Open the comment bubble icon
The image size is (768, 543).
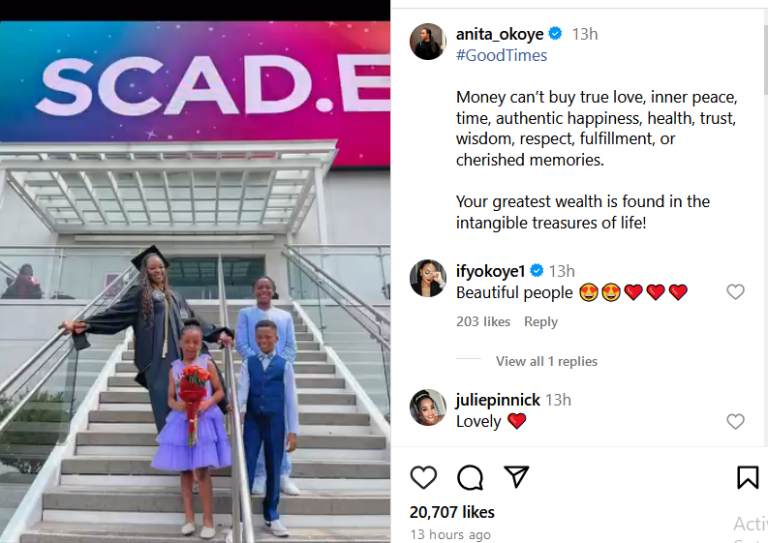[470, 477]
